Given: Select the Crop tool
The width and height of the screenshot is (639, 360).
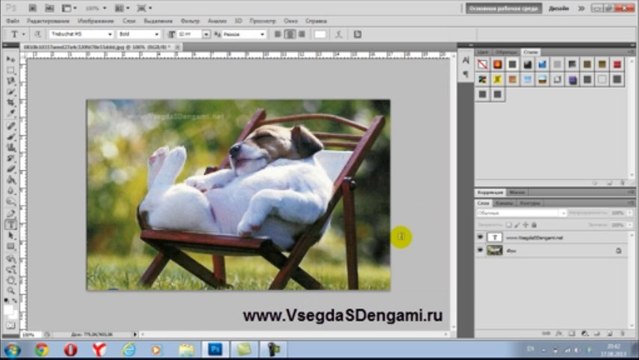Looking at the screenshot, I should pyautogui.click(x=11, y=103).
